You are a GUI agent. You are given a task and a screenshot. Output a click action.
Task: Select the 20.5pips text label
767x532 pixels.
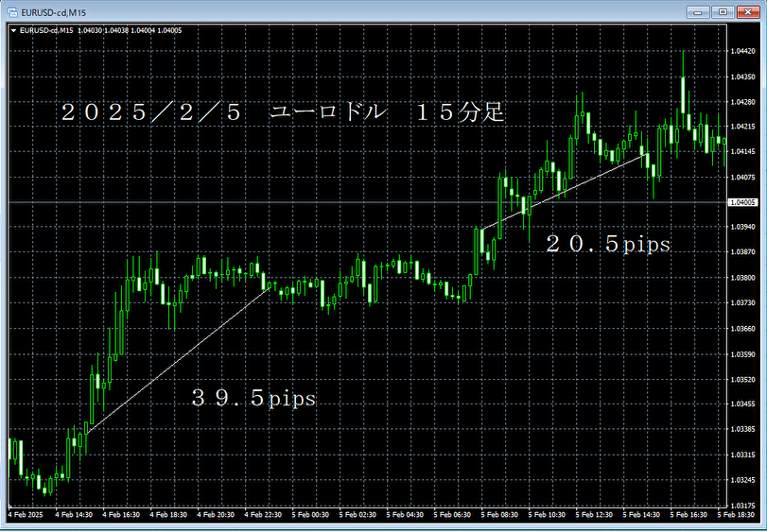coord(608,245)
